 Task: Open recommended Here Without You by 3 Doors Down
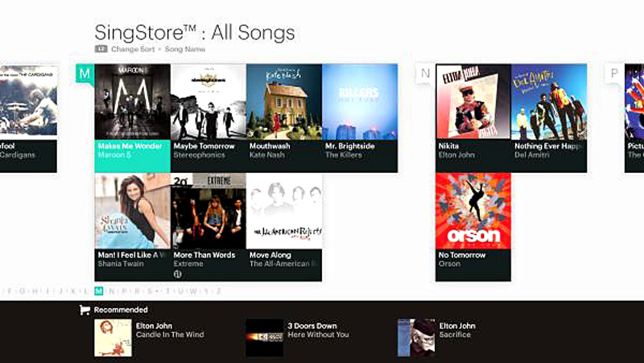pyautogui.click(x=298, y=338)
